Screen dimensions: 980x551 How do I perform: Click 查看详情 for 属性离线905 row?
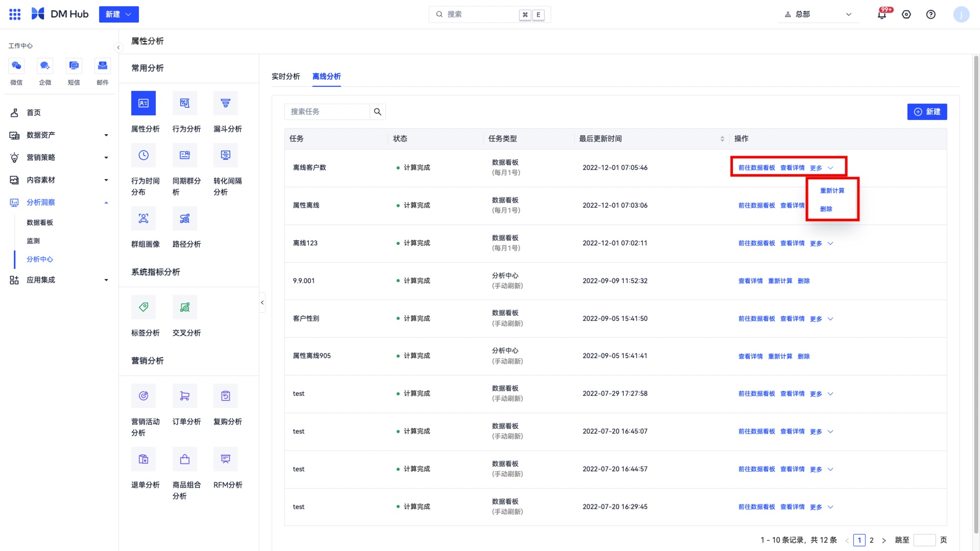tap(750, 357)
